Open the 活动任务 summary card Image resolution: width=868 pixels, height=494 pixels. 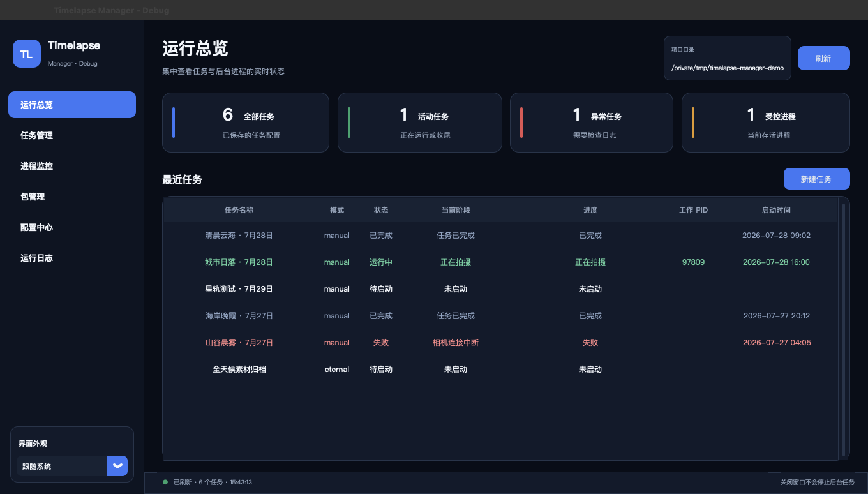[420, 123]
